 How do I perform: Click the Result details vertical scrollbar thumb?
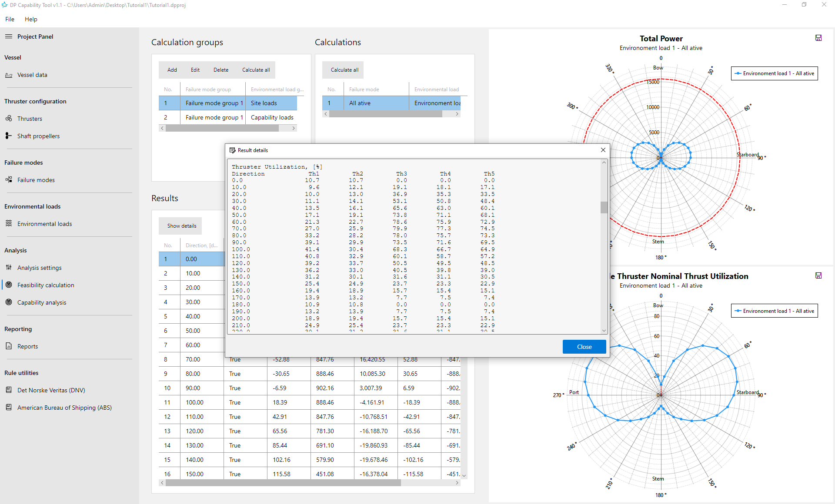click(x=604, y=207)
